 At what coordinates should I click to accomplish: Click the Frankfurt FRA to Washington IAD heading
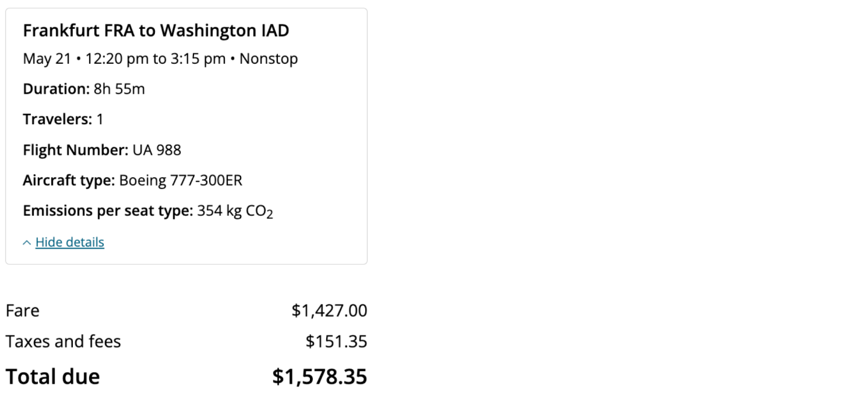[156, 30]
